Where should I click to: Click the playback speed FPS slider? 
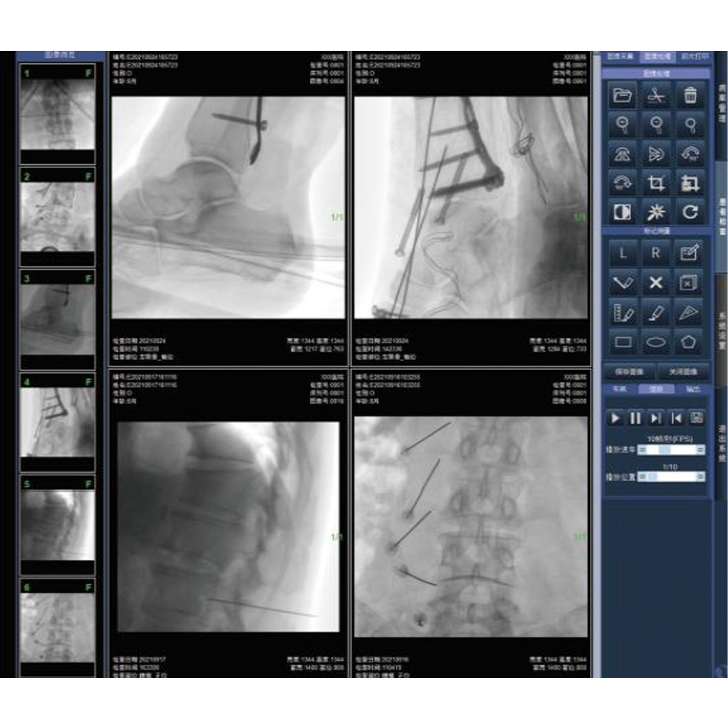click(671, 450)
